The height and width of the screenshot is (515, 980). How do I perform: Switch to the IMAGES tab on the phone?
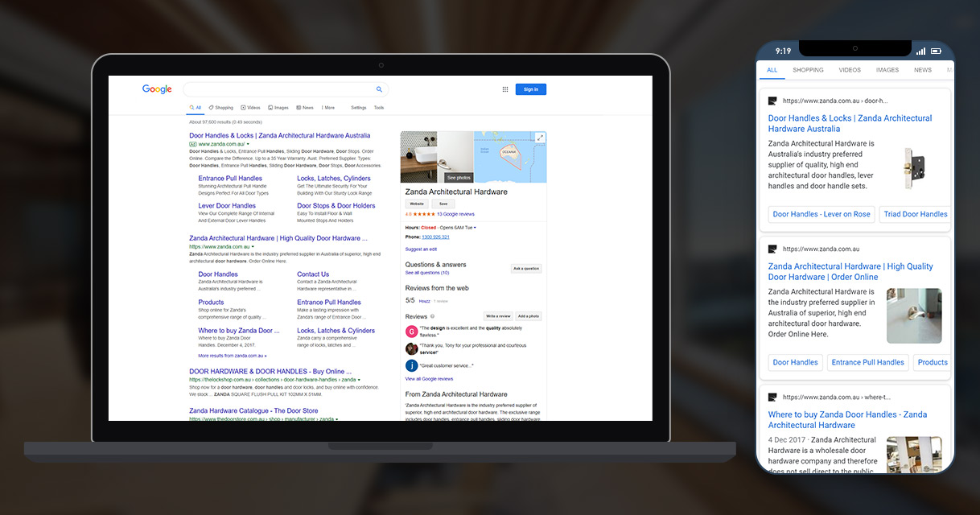[887, 70]
